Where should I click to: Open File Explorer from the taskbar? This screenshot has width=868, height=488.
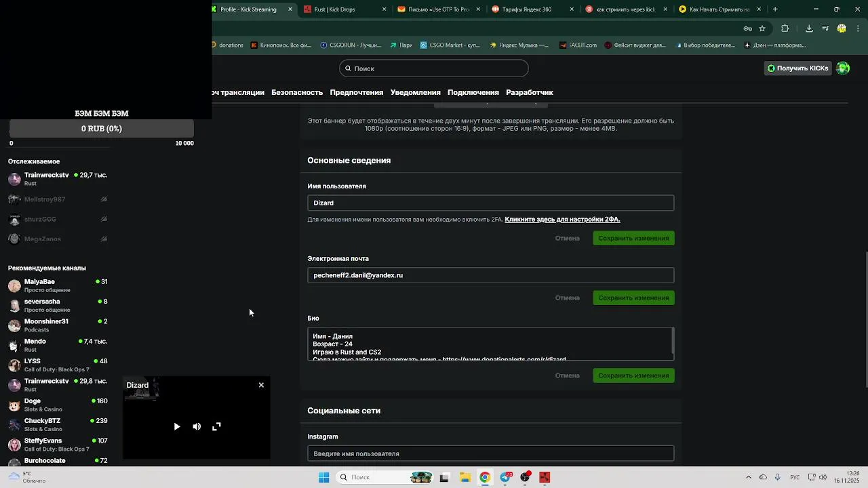coord(465,477)
